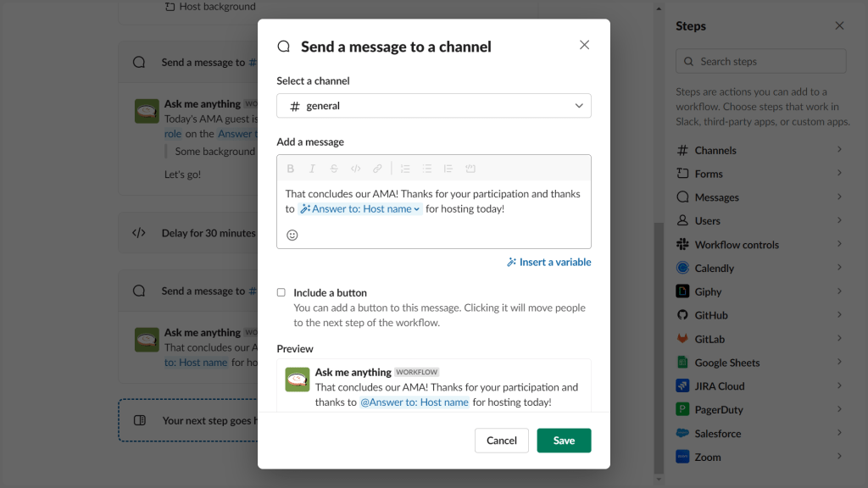Select the GitHub step in the sidebar
The height and width of the screenshot is (488, 868).
[760, 314]
